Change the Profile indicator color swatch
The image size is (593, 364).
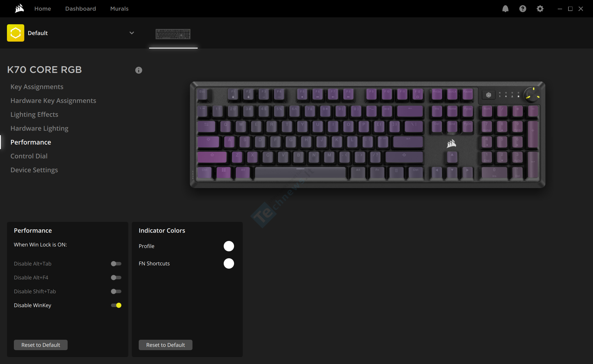click(x=229, y=246)
